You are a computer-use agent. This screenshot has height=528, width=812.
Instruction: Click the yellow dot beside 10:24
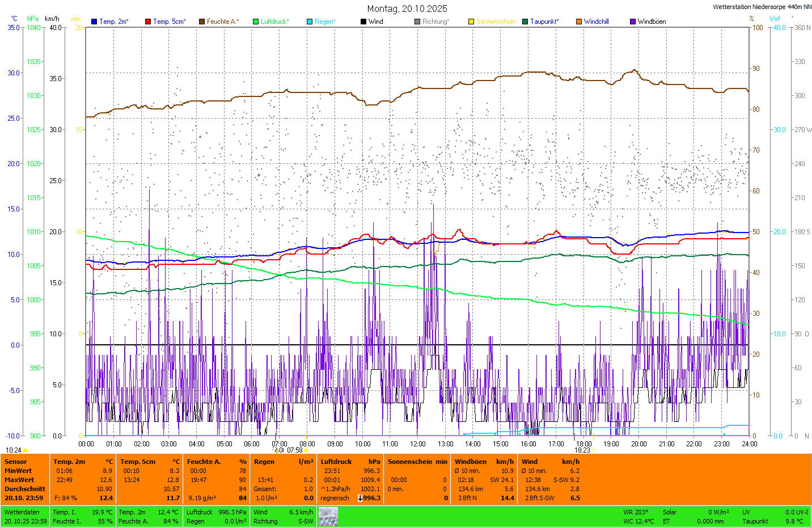(26, 450)
